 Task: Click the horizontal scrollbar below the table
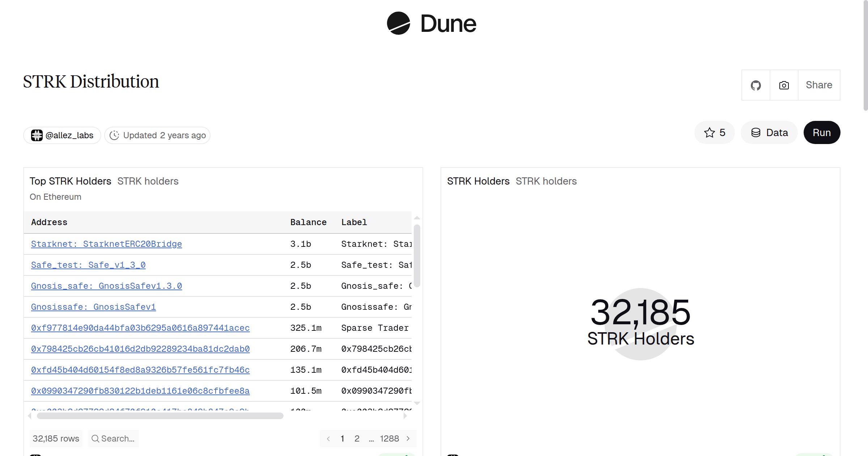161,416
